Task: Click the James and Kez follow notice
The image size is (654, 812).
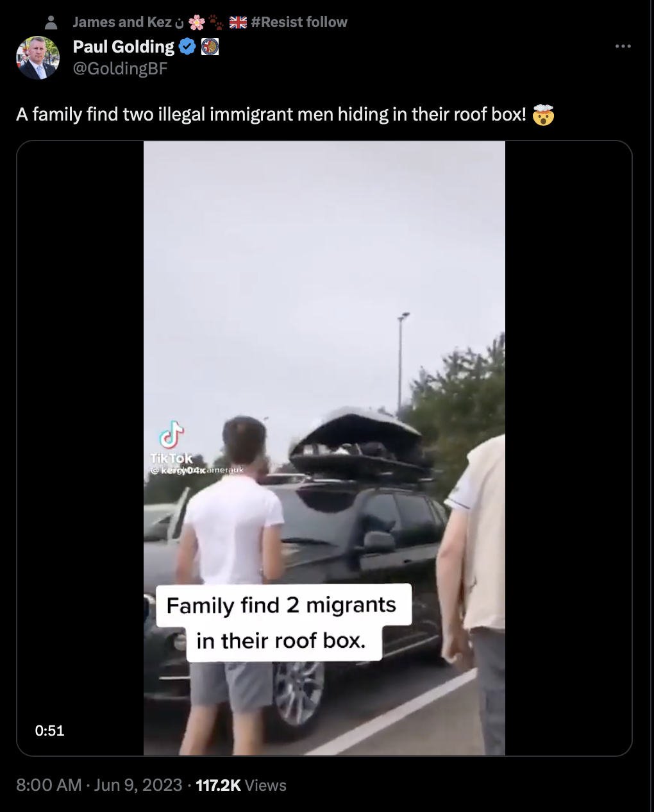Action: pyautogui.click(x=210, y=22)
